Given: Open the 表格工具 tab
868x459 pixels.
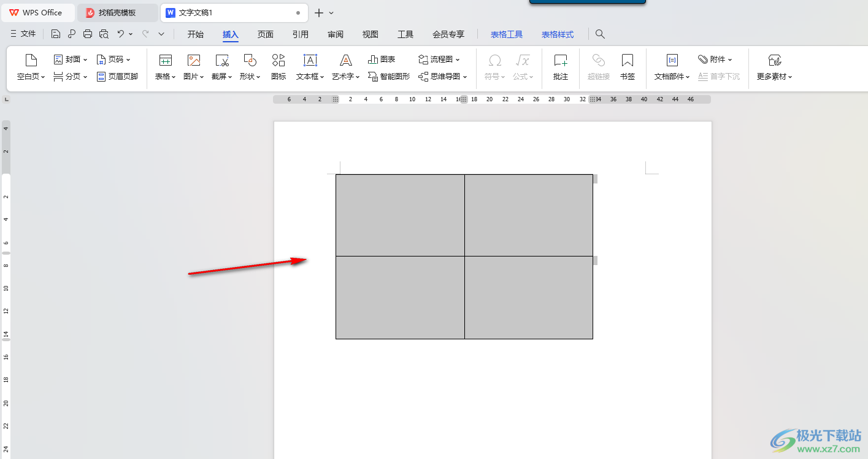Looking at the screenshot, I should [x=507, y=34].
